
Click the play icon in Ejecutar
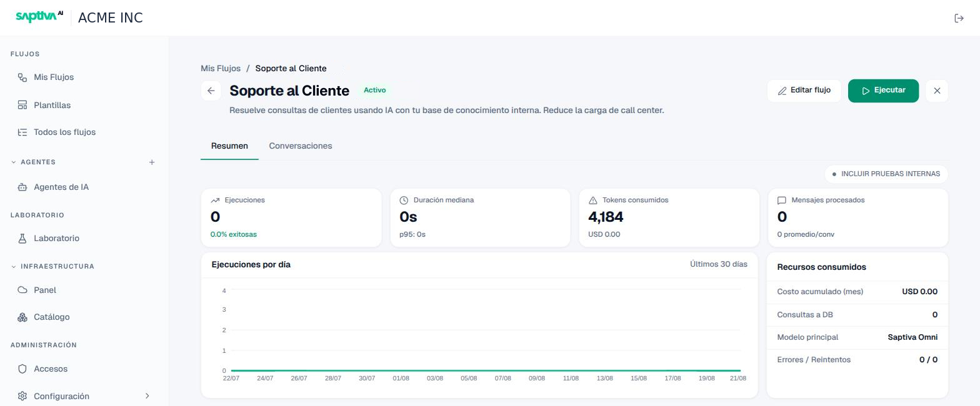click(x=866, y=91)
